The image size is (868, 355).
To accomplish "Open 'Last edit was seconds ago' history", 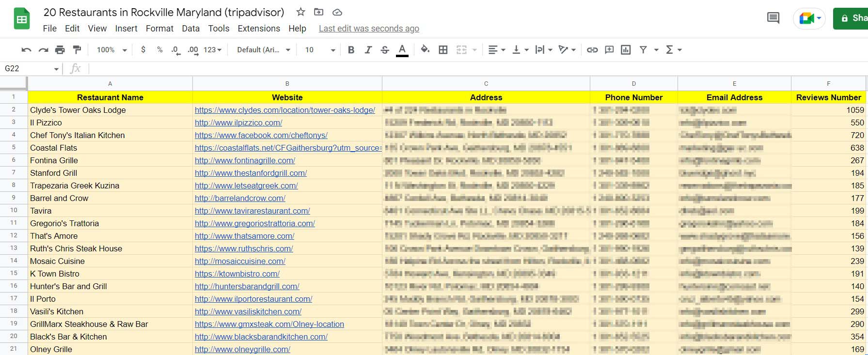I will [369, 29].
